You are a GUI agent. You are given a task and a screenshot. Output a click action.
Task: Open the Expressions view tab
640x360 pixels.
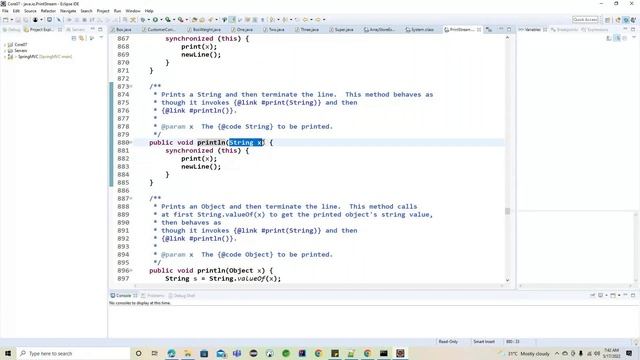pyautogui.click(x=595, y=29)
